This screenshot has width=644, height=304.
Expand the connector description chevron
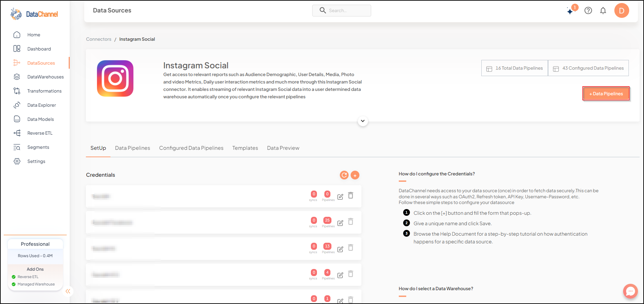(363, 121)
